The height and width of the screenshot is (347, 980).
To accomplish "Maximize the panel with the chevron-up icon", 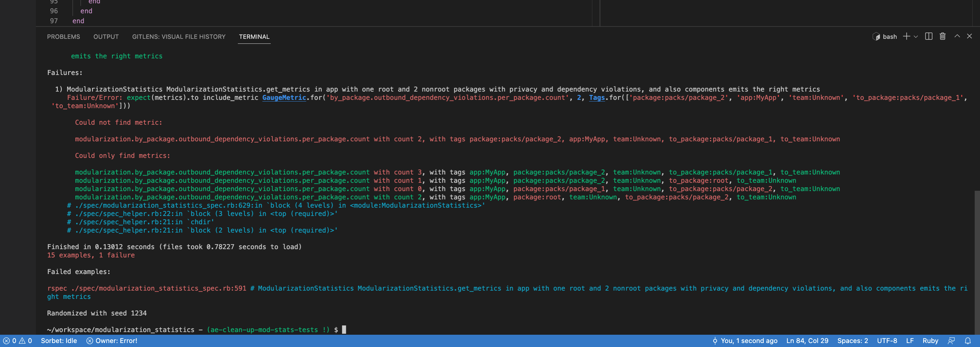I will point(957,36).
